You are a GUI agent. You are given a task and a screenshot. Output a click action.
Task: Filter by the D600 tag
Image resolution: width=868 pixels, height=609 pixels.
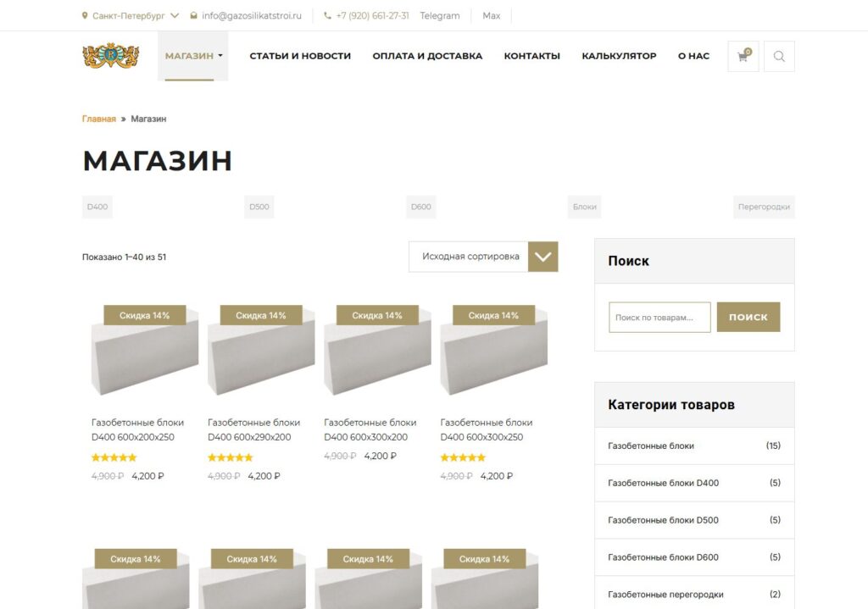(x=420, y=207)
